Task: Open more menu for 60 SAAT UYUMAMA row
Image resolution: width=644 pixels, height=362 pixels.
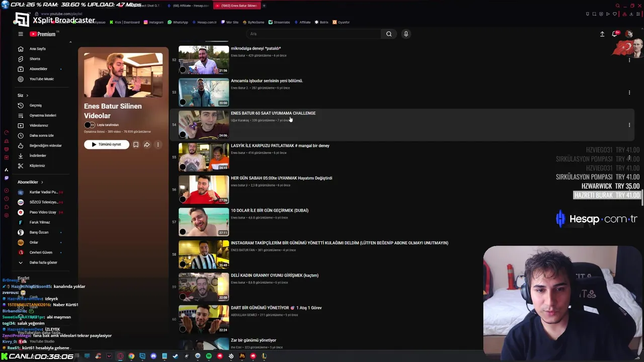Action: [x=629, y=125]
